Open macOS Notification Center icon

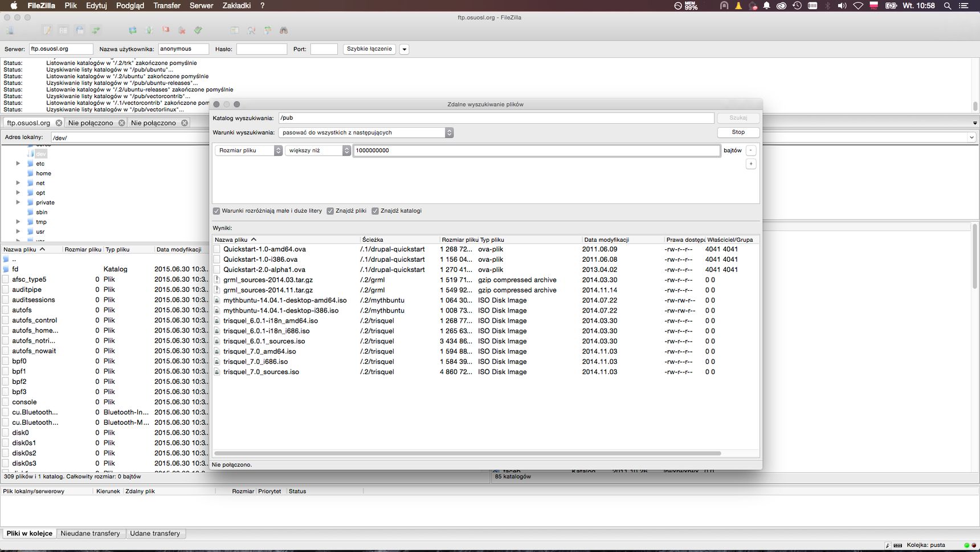point(964,6)
